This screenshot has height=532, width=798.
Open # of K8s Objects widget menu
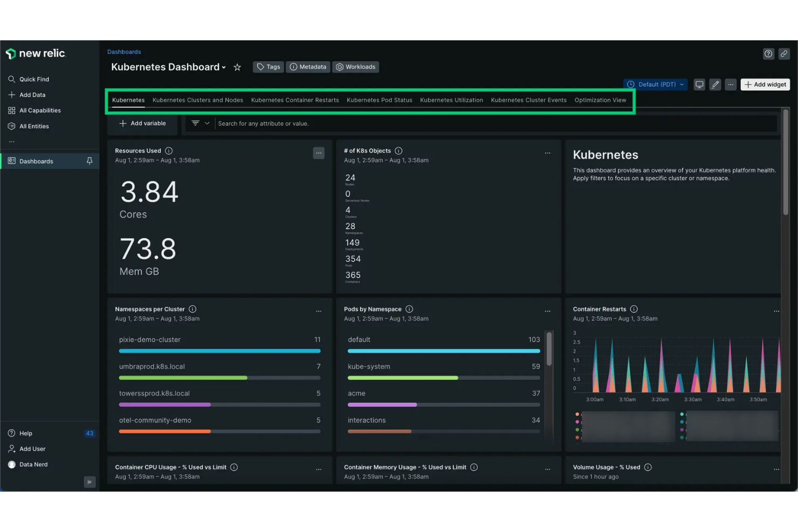[547, 153]
